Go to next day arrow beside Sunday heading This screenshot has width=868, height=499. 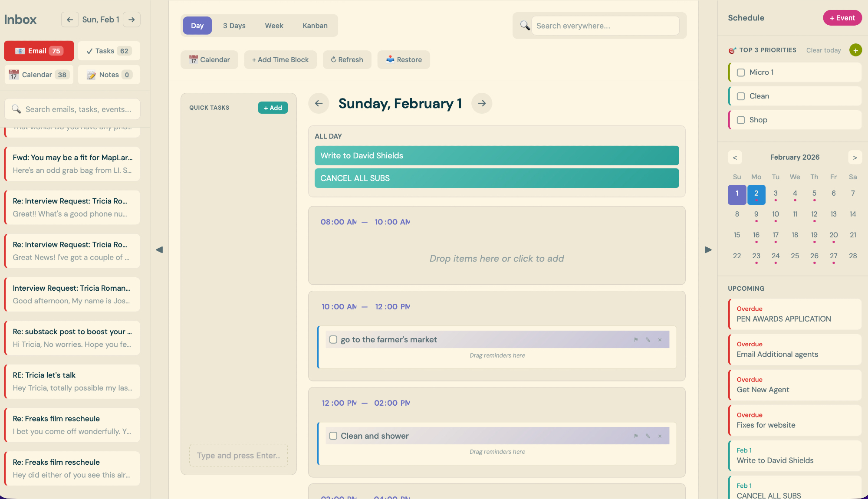482,103
